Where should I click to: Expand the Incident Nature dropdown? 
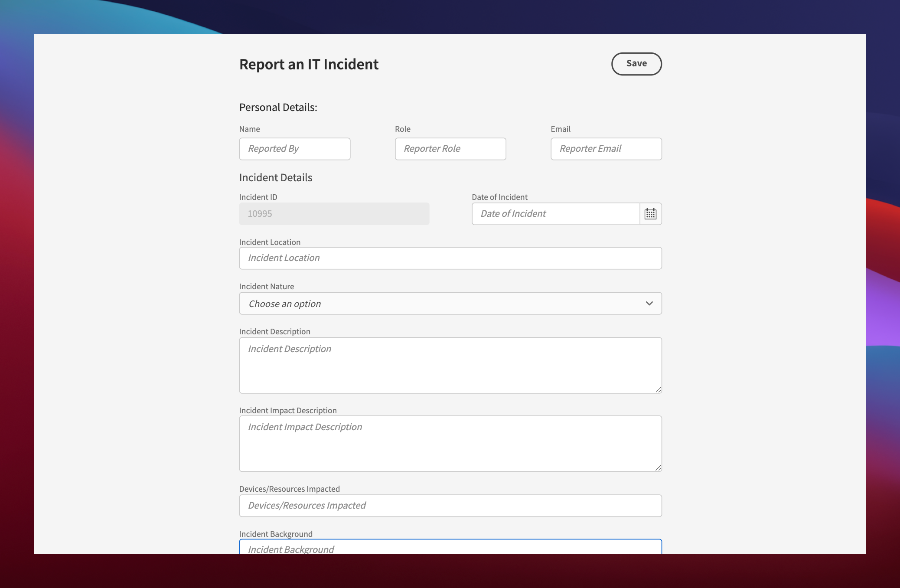450,304
